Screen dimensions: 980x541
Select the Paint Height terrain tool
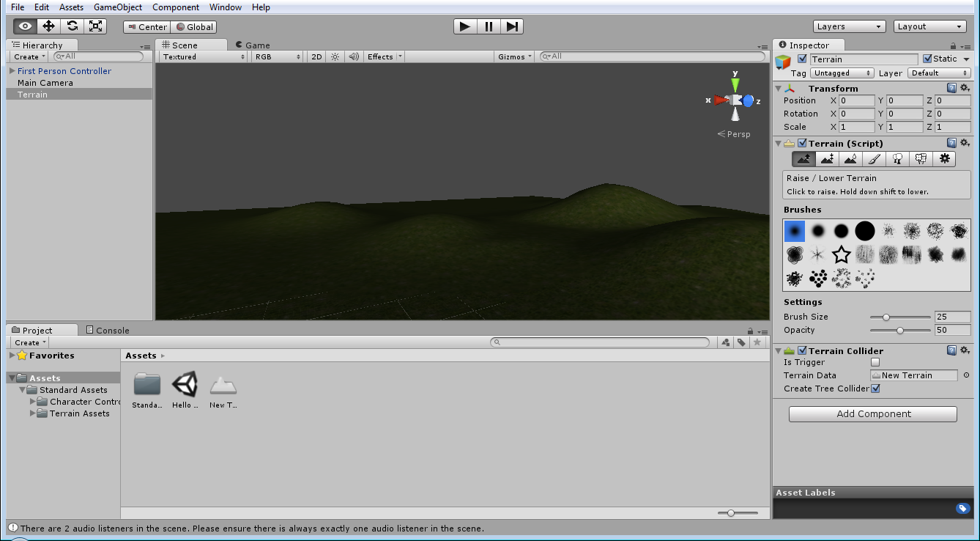click(827, 158)
